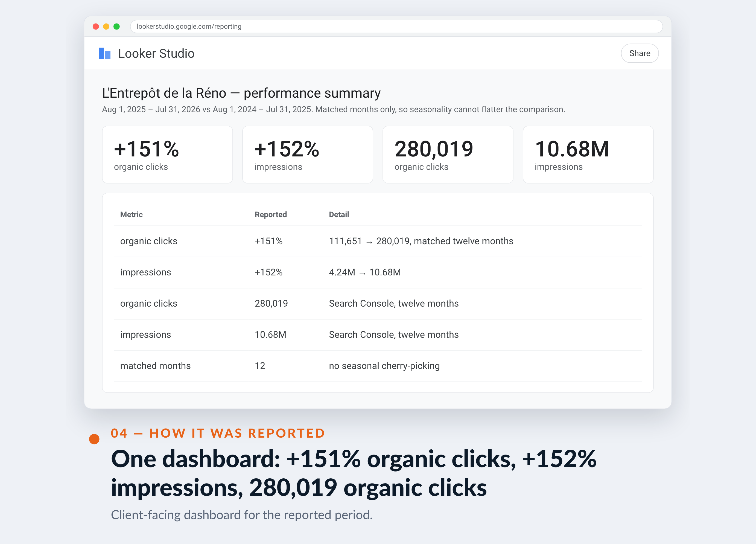Click the Share button
This screenshot has width=756, height=544.
[639, 53]
